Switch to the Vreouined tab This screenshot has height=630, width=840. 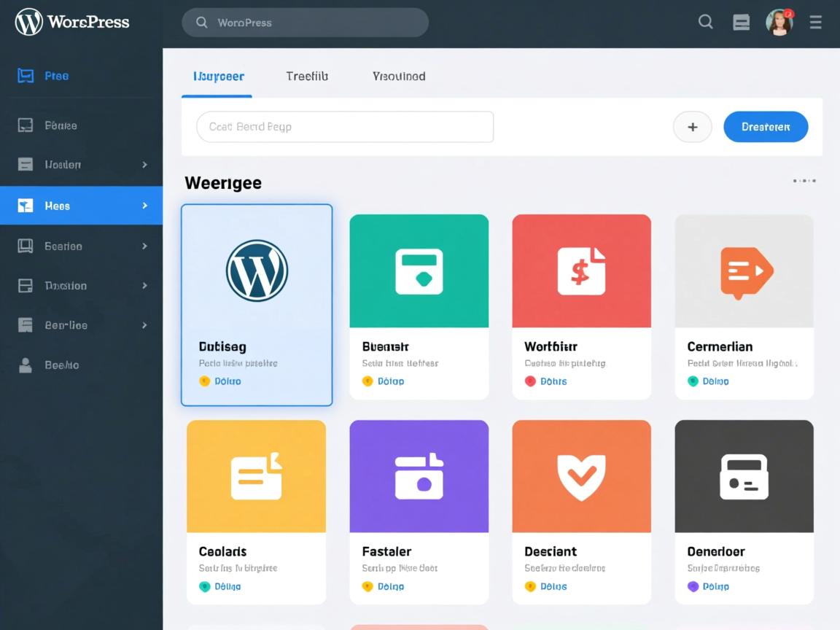point(399,76)
